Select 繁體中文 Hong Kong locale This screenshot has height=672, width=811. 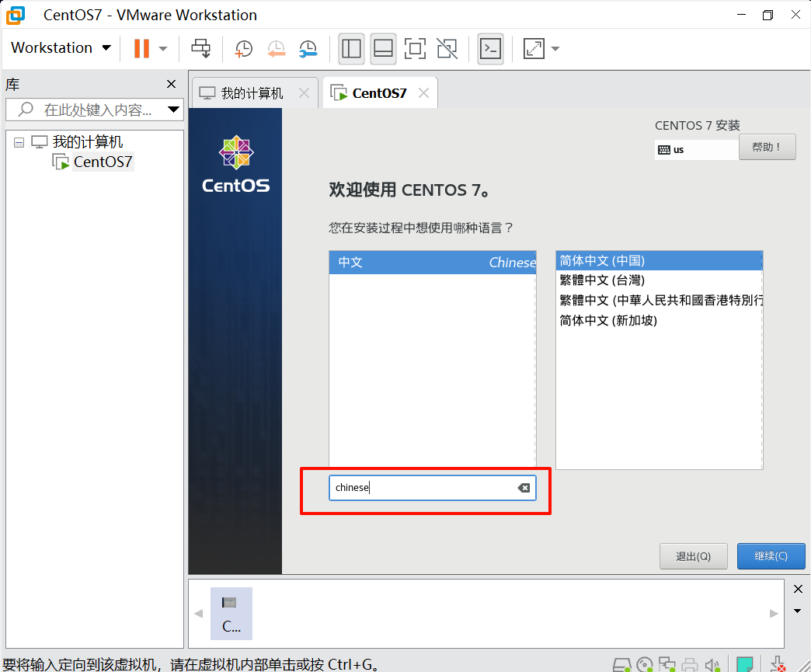pyautogui.click(x=659, y=301)
